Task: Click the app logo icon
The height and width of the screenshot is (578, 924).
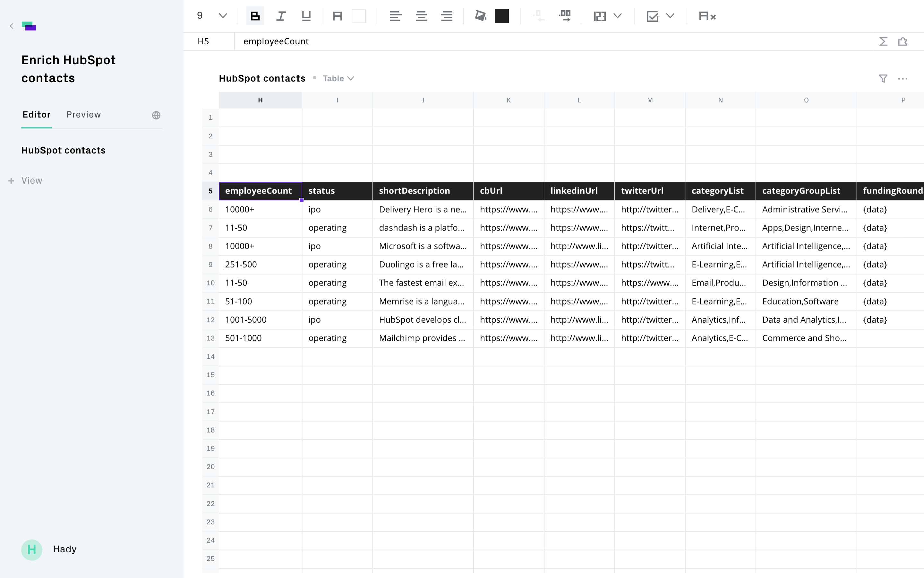Action: pyautogui.click(x=29, y=26)
